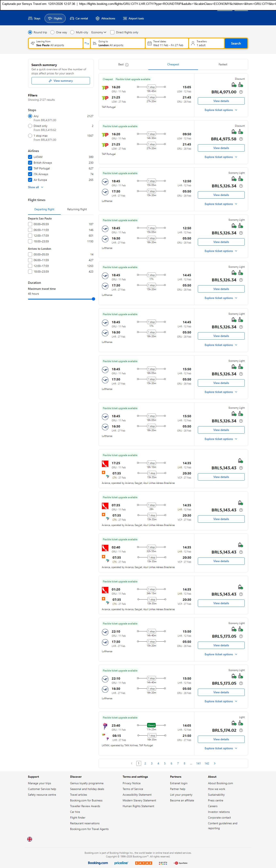Image resolution: width=276 pixels, height=868 pixels.
Task: Go to next results page arrow
Action: [215, 763]
